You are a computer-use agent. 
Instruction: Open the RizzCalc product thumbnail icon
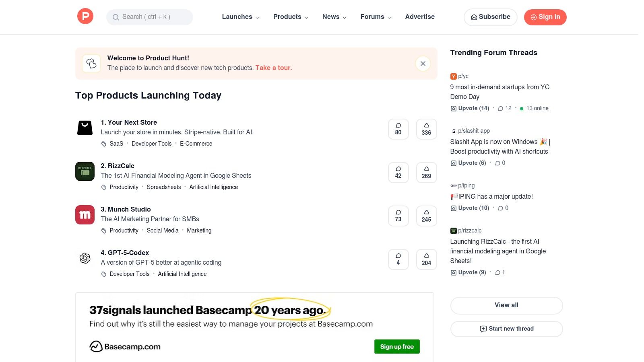point(85,171)
